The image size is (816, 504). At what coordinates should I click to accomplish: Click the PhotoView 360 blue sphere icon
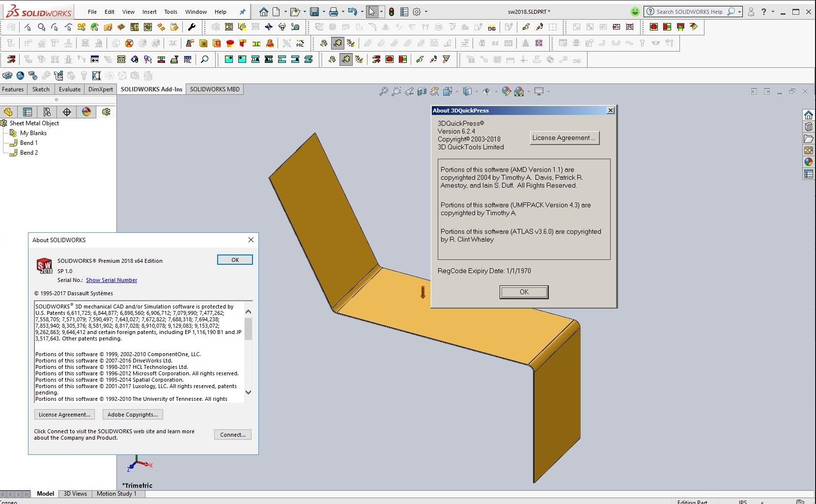pos(20,76)
